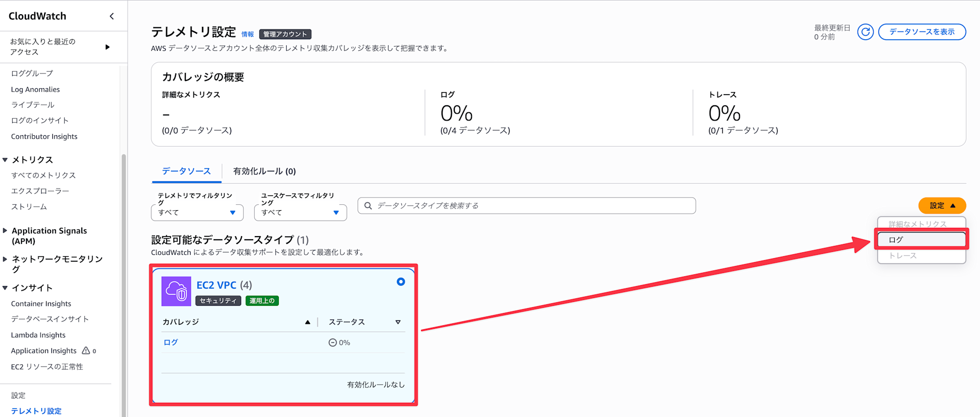Viewport: 980px width, 417px height.
Task: Click the 運用上の tag badge
Action: (262, 301)
